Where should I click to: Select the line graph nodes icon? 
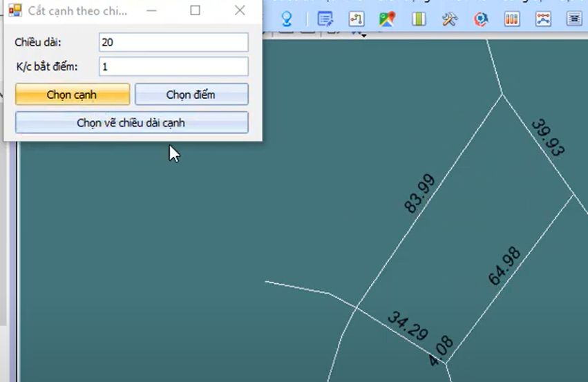(543, 19)
